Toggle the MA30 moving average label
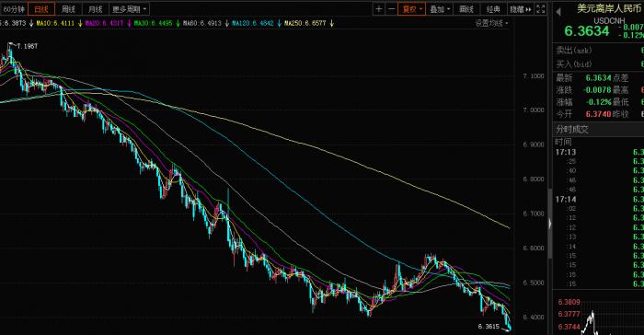644x335 pixels. pyautogui.click(x=154, y=23)
